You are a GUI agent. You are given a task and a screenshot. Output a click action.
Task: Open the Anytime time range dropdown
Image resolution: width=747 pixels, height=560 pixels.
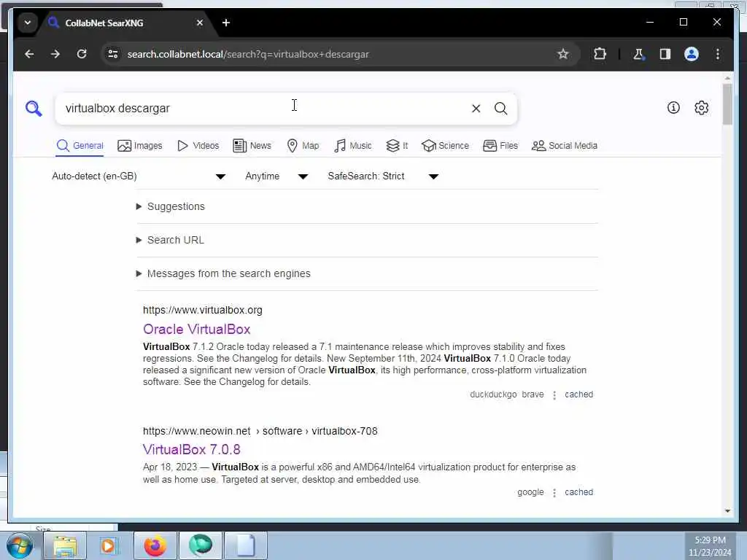pyautogui.click(x=276, y=176)
